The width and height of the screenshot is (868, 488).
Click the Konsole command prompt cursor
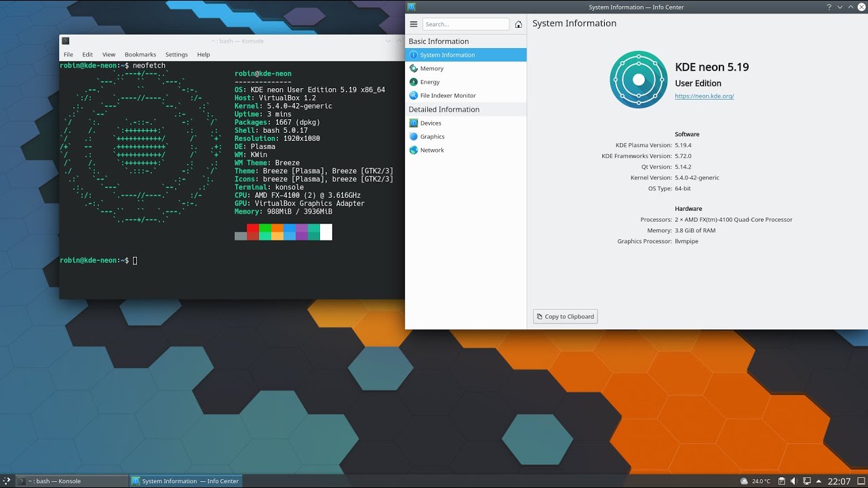pos(135,261)
